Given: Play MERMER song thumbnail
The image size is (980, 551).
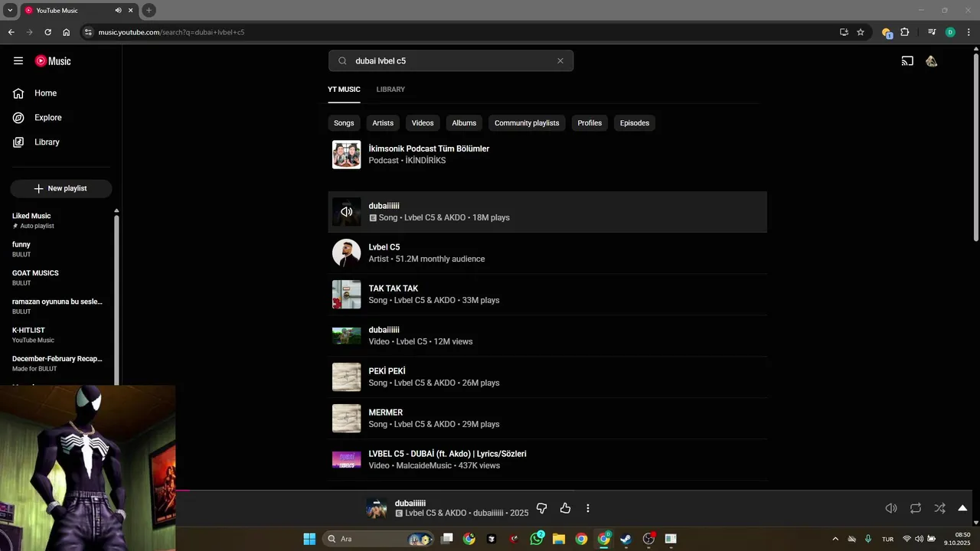Looking at the screenshot, I should click(x=346, y=419).
